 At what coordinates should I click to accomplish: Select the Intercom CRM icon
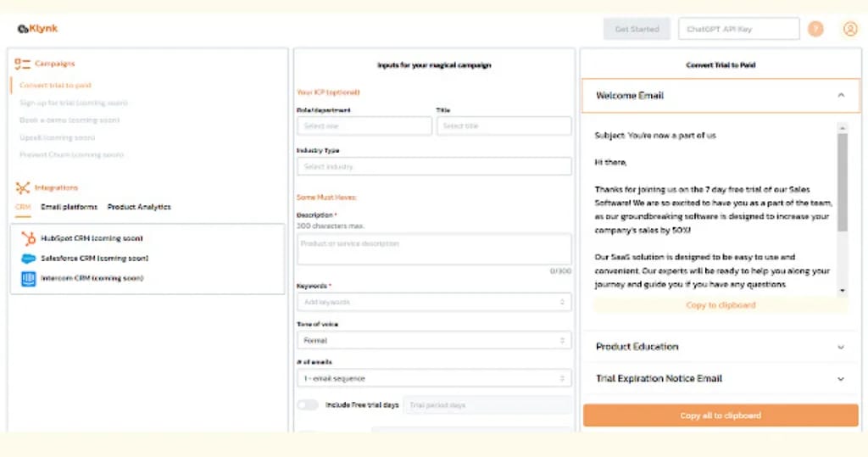click(x=28, y=278)
